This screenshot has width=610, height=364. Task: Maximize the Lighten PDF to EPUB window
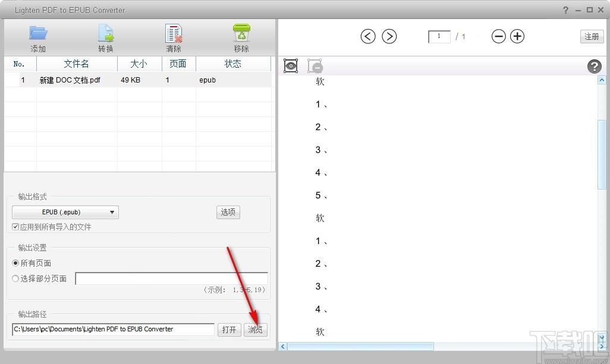[590, 10]
